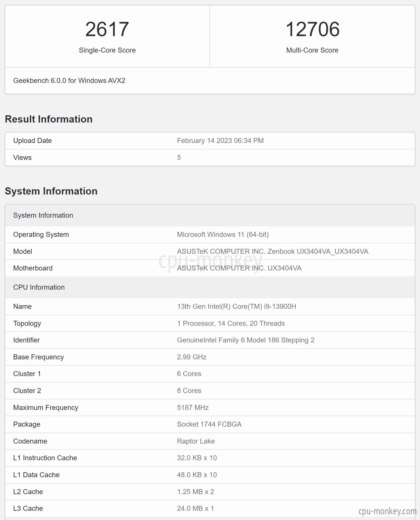Click the Identifier label
The image size is (420, 520).
click(x=26, y=340)
